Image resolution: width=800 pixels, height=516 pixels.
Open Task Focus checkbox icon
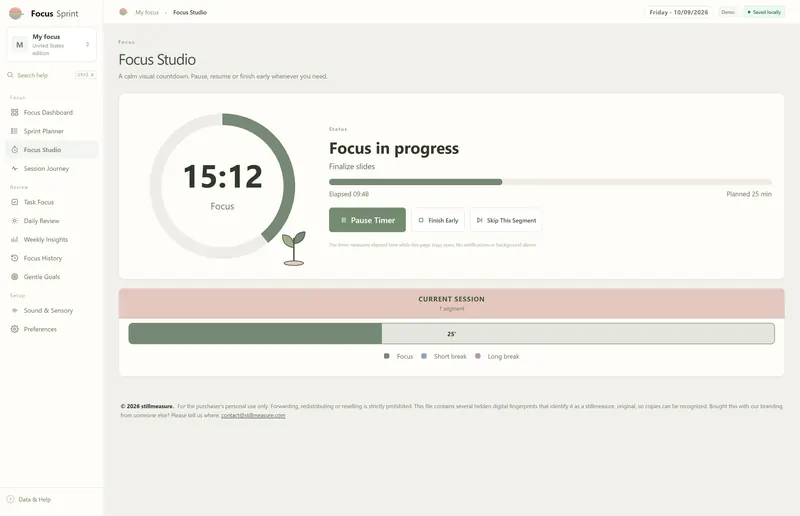point(14,202)
